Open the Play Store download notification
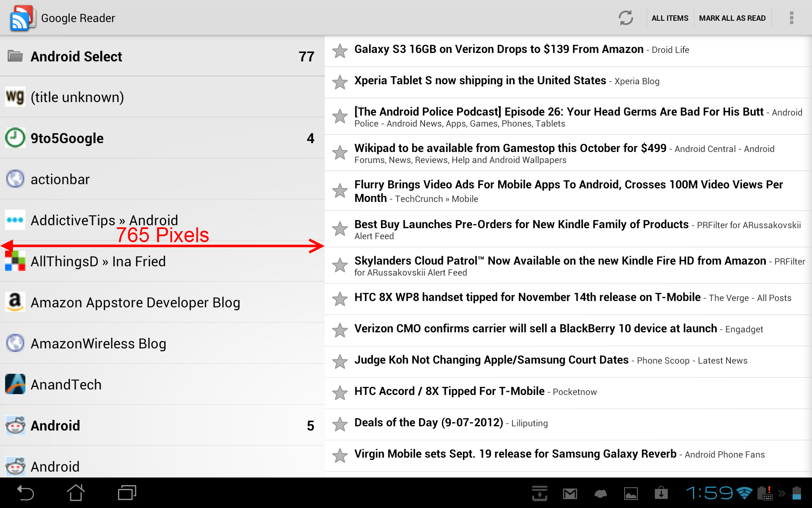The image size is (812, 508). [x=661, y=493]
